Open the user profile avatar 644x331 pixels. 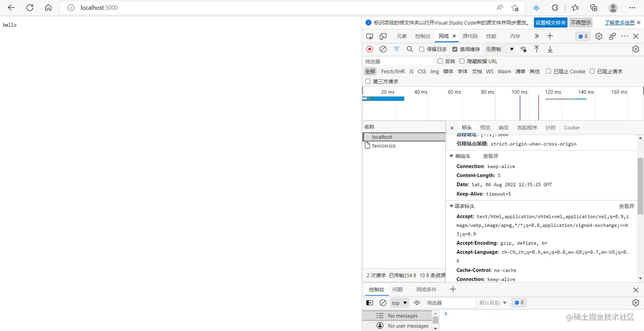pos(613,8)
